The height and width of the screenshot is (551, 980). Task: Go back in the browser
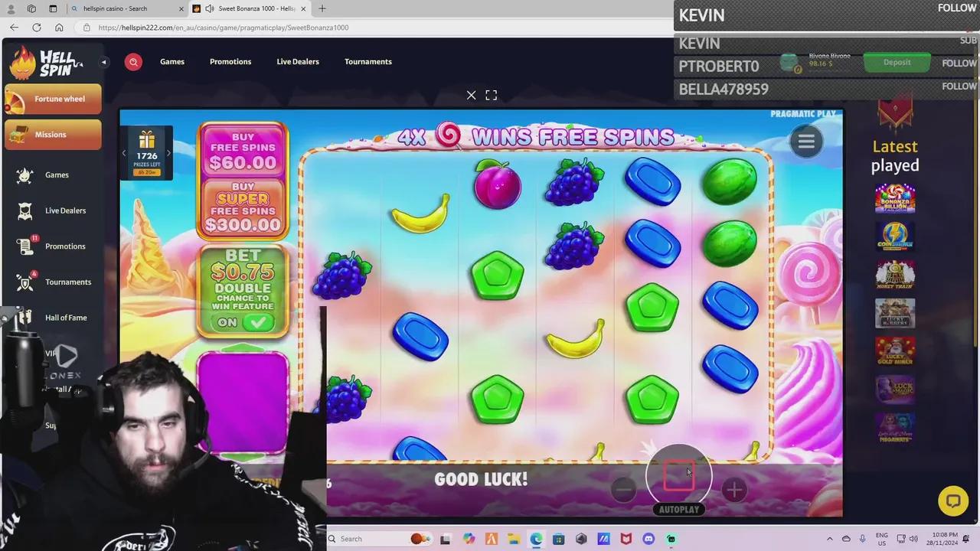coord(14,28)
